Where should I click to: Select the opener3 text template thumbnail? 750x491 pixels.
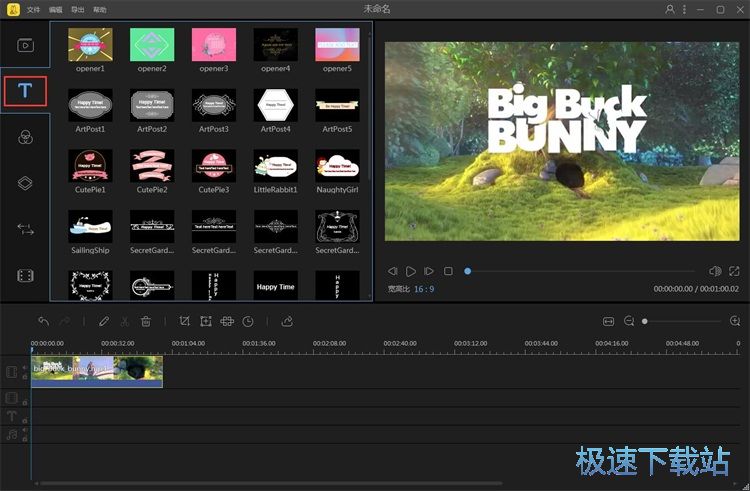point(213,45)
